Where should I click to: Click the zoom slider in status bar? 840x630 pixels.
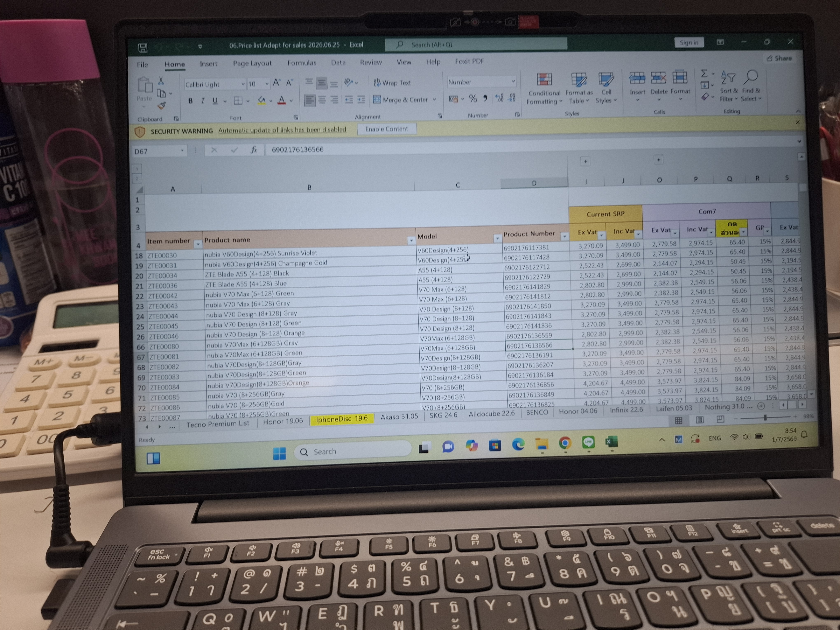tap(765, 417)
